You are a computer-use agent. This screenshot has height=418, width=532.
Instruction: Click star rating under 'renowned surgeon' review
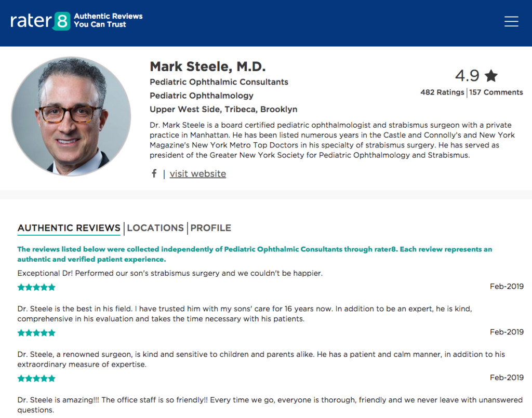click(x=36, y=379)
